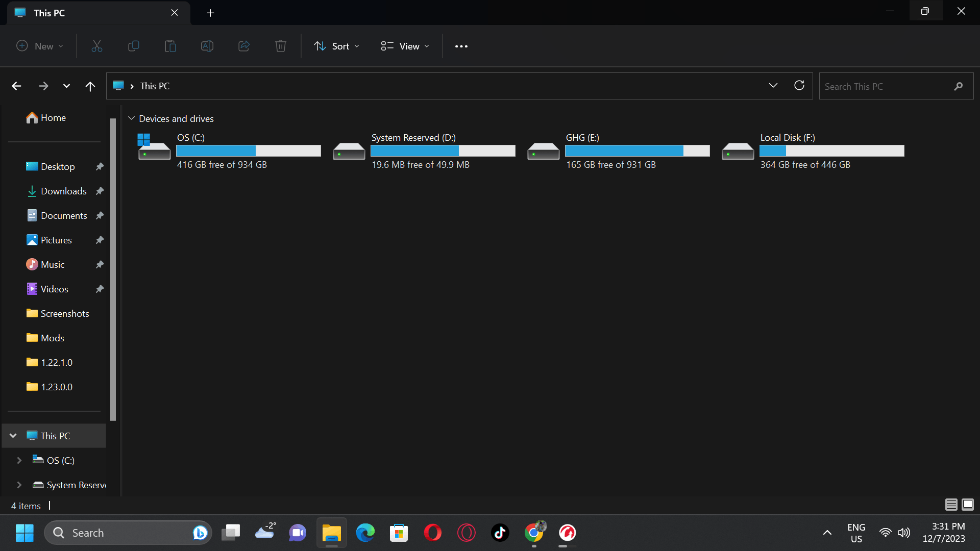Unpin Downloads via its pin icon

coord(100,191)
